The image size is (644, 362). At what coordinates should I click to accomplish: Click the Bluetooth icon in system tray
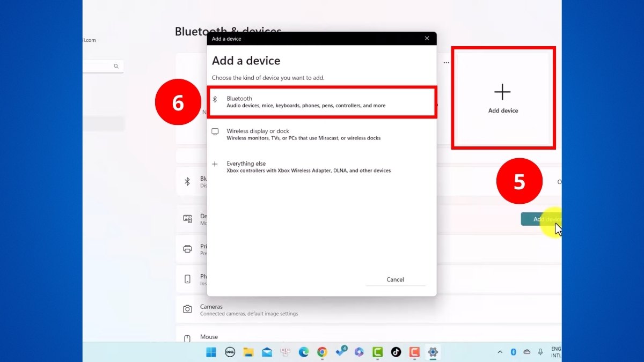pyautogui.click(x=513, y=352)
